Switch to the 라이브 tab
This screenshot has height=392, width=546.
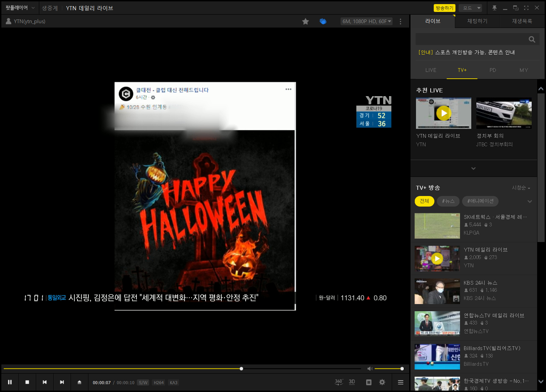click(x=433, y=21)
